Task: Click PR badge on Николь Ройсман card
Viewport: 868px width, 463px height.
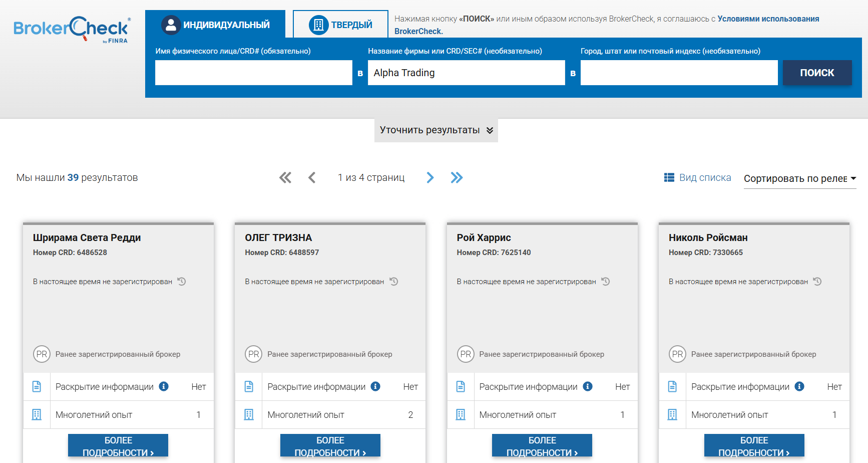Action: pyautogui.click(x=677, y=354)
